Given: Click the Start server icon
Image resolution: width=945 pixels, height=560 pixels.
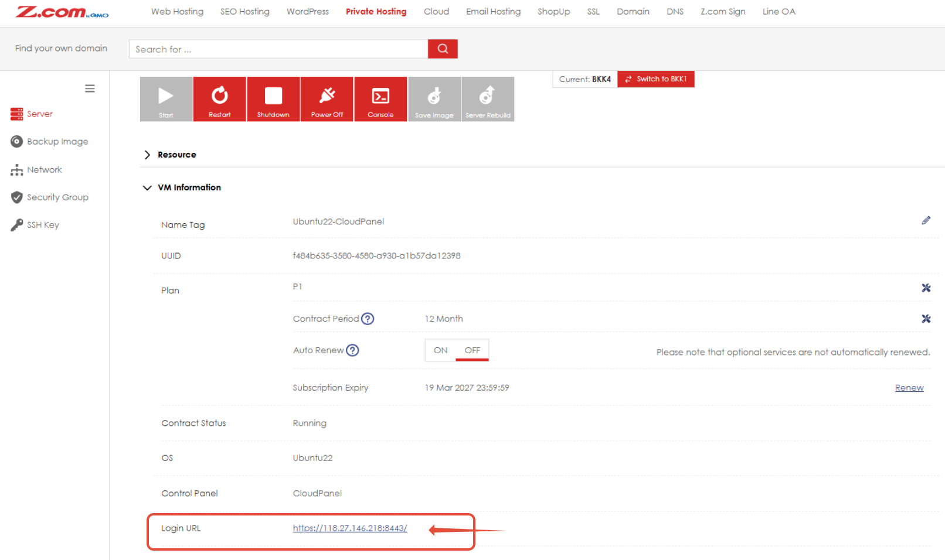Looking at the screenshot, I should (166, 99).
